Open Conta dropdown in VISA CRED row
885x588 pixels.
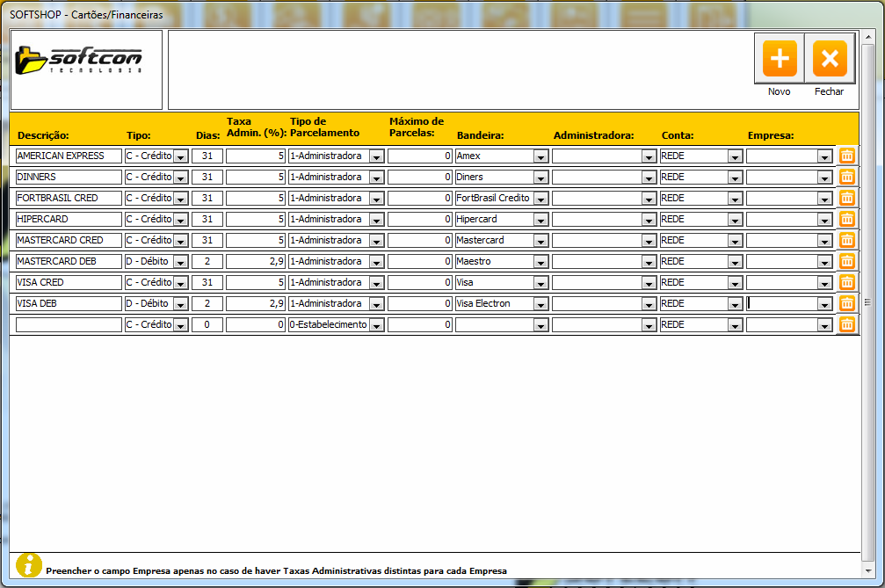pos(735,283)
